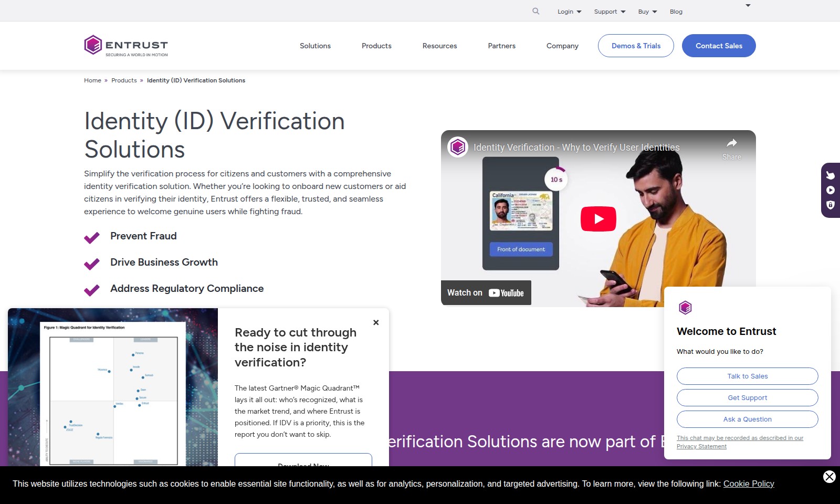This screenshot has width=840, height=504.
Task: Click Address Regulatory Compliance item
Action: coord(174,289)
